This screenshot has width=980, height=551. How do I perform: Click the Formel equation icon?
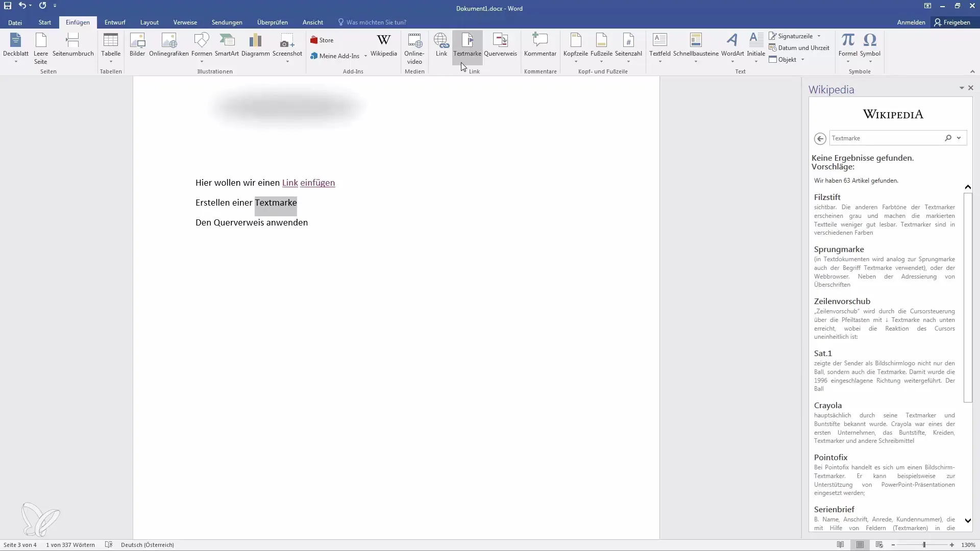[848, 48]
